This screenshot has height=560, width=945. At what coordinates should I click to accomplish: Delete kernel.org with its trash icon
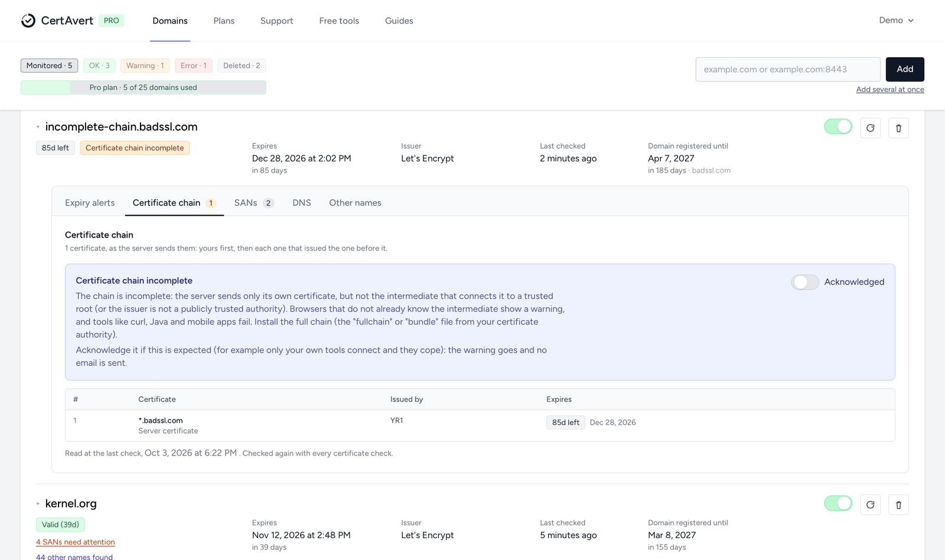(898, 505)
